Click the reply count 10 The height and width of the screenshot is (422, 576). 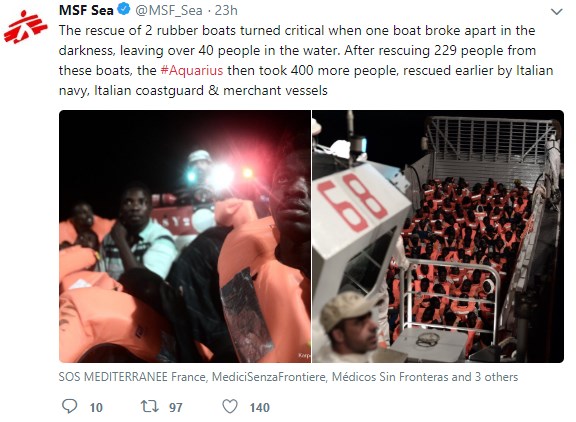click(x=96, y=407)
